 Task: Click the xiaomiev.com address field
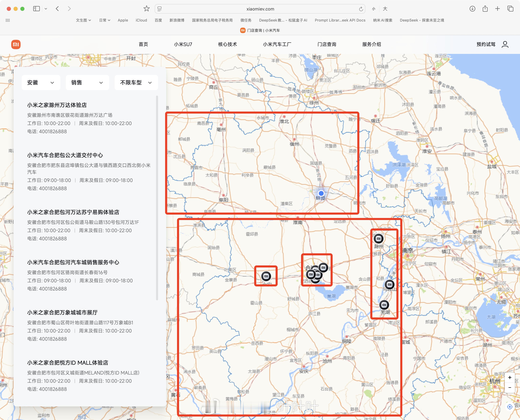pos(260,9)
